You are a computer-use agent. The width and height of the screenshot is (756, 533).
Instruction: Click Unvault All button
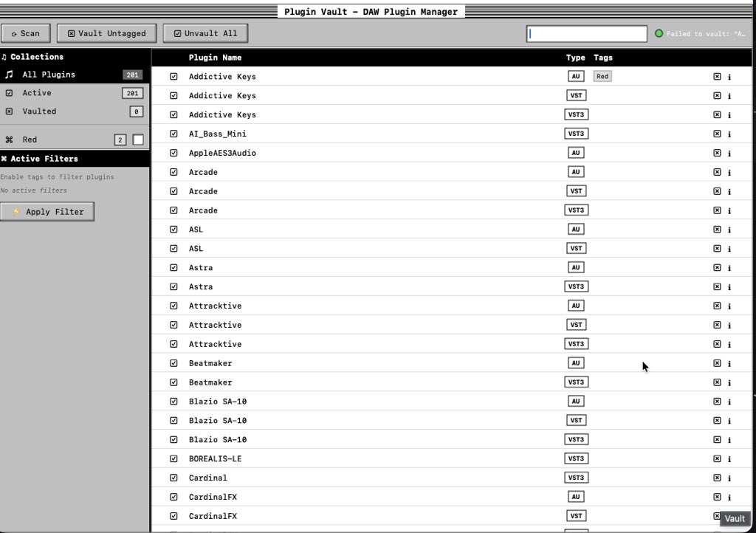pos(205,33)
